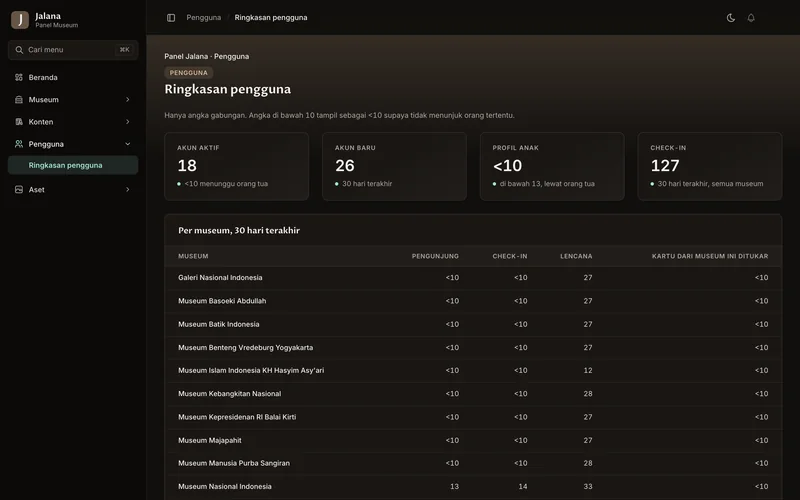Click Lencana 28 for Museum Kebangkitan Nasional
The height and width of the screenshot is (500, 800).
tap(588, 394)
